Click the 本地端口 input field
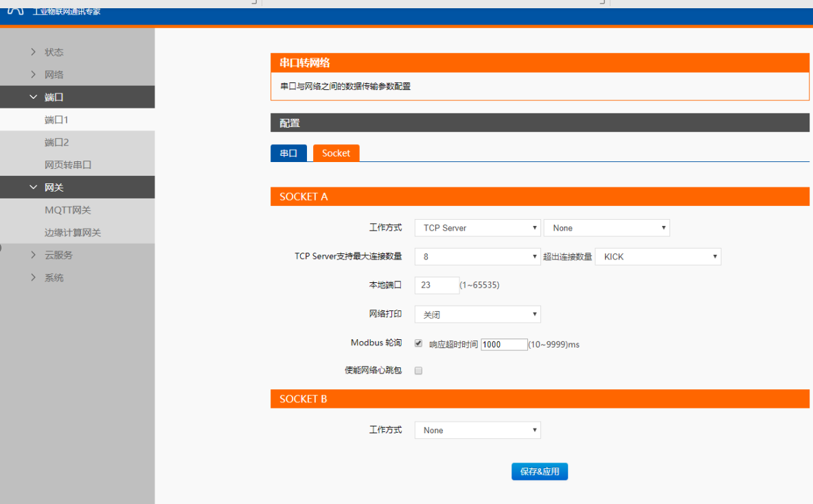 pyautogui.click(x=437, y=285)
